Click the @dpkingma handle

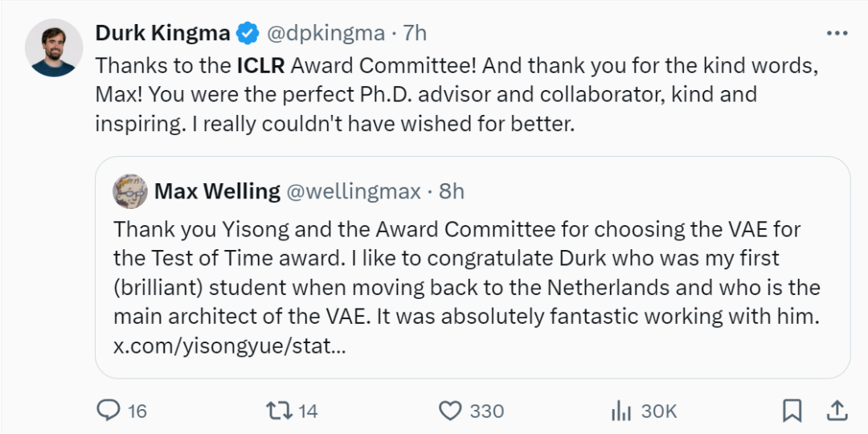[325, 33]
